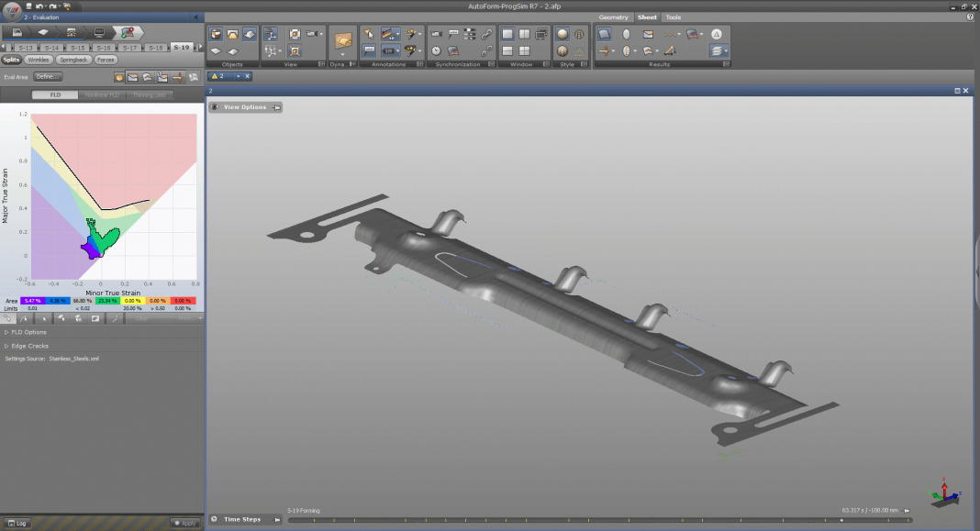The width and height of the screenshot is (980, 531).
Task: Click the clock icon in Synchronization group
Action: pyautogui.click(x=436, y=51)
